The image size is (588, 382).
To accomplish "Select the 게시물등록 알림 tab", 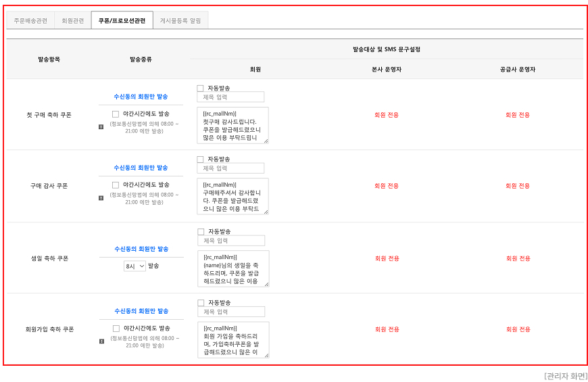I will (x=180, y=21).
